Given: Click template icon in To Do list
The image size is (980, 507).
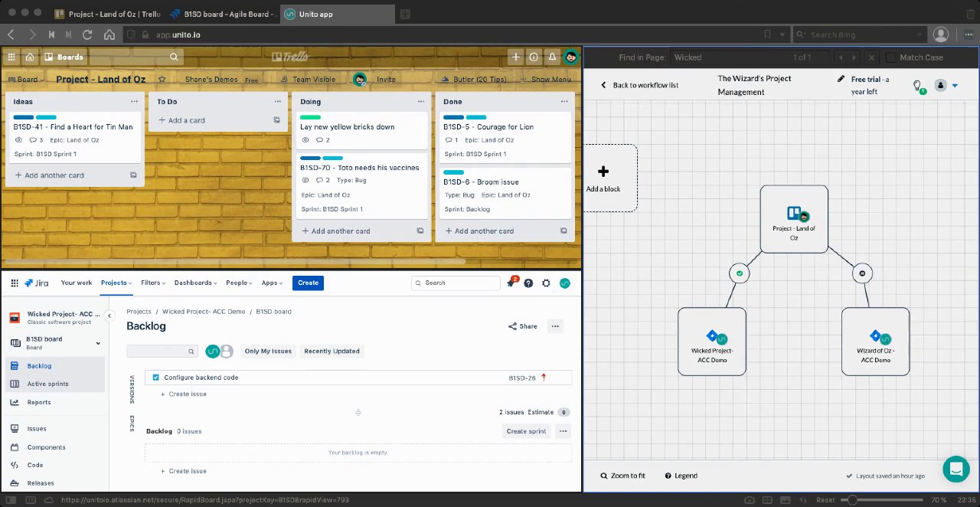Looking at the screenshot, I should [x=276, y=120].
